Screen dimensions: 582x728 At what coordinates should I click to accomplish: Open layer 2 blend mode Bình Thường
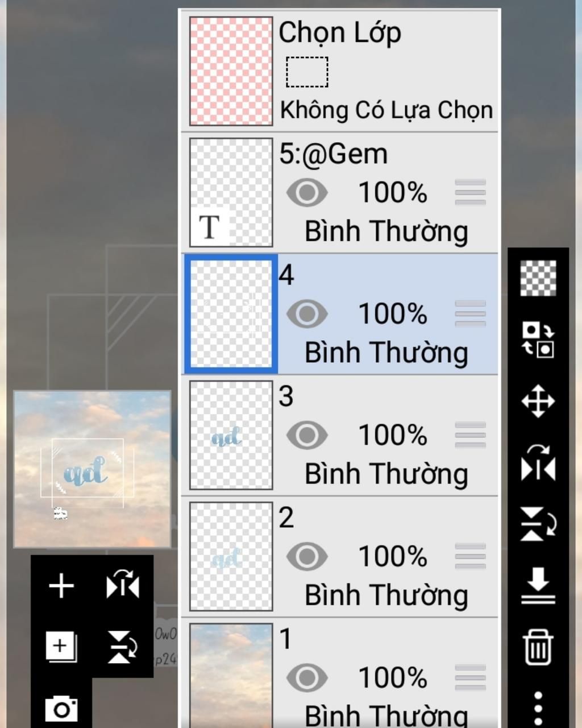386,595
